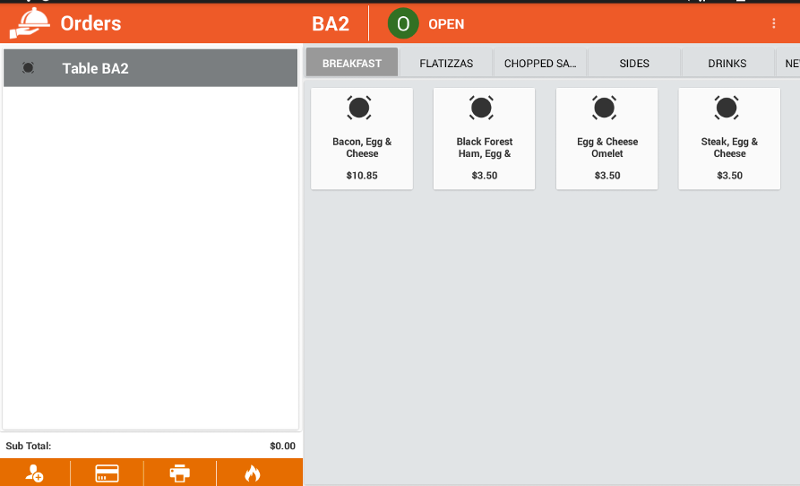Click the plate icon beside Table BA2
The image size is (800, 486).
coord(28,68)
